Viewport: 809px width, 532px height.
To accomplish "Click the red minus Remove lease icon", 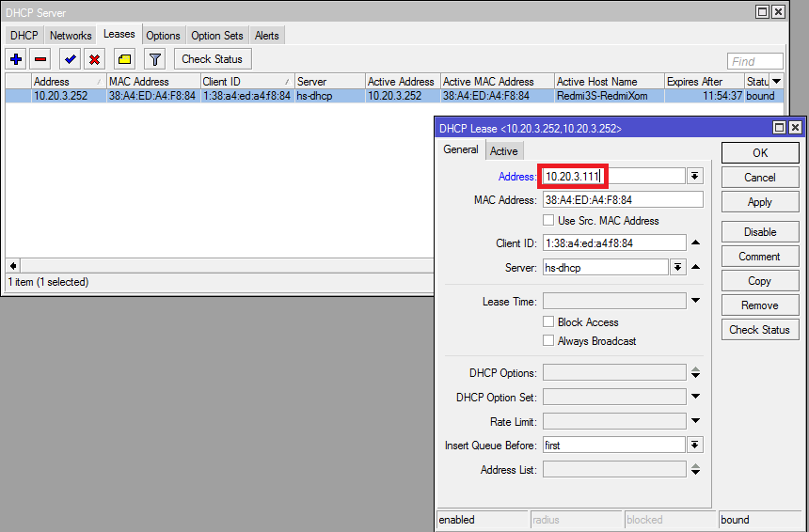I will click(40, 59).
